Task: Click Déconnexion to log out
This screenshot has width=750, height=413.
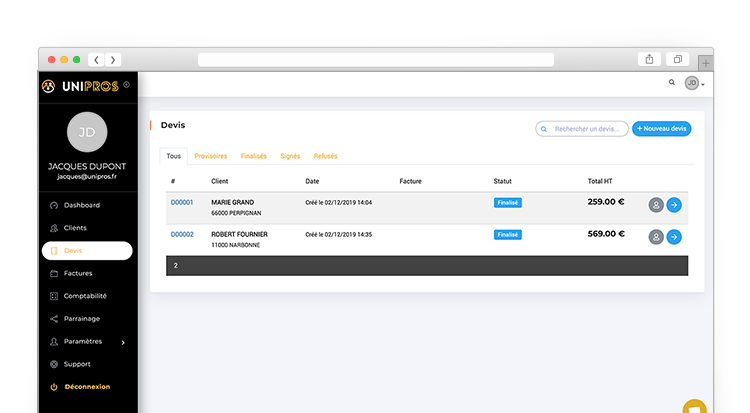Action: (x=87, y=387)
